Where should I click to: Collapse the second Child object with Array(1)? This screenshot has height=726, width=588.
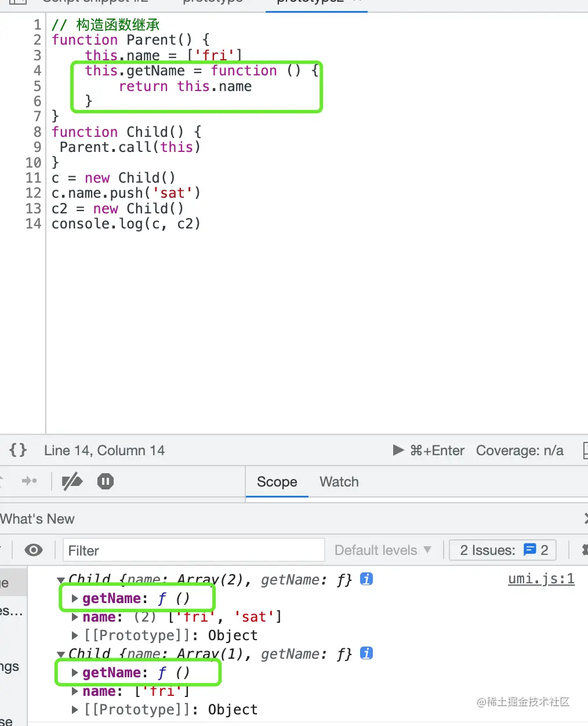tap(60, 654)
